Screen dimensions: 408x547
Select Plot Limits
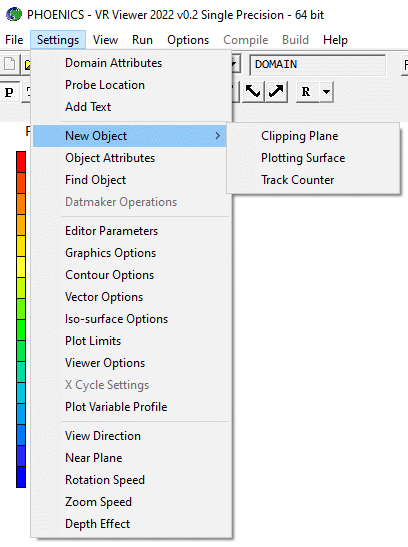coord(131,340)
